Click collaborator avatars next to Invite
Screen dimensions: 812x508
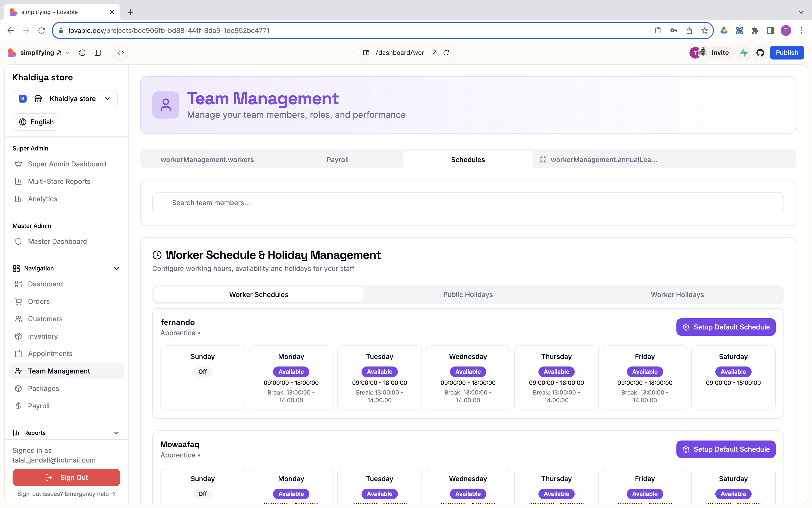click(699, 52)
